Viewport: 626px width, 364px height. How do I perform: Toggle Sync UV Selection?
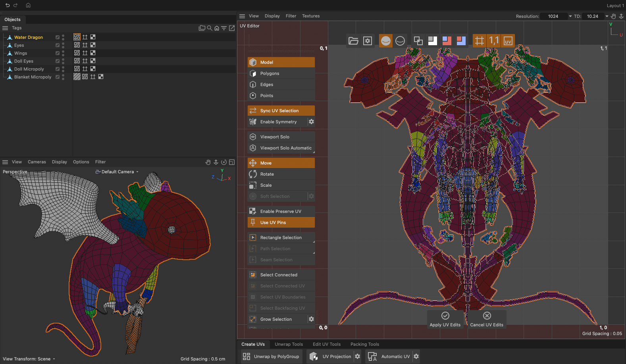click(281, 111)
